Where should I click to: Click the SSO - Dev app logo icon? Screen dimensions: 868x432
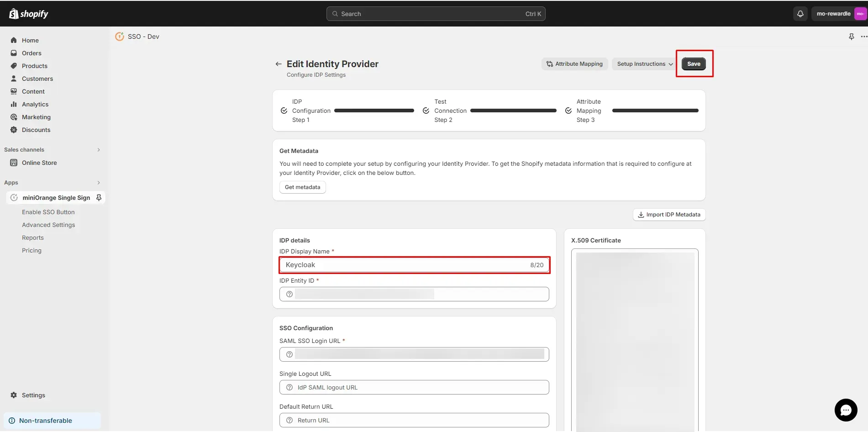(x=120, y=37)
